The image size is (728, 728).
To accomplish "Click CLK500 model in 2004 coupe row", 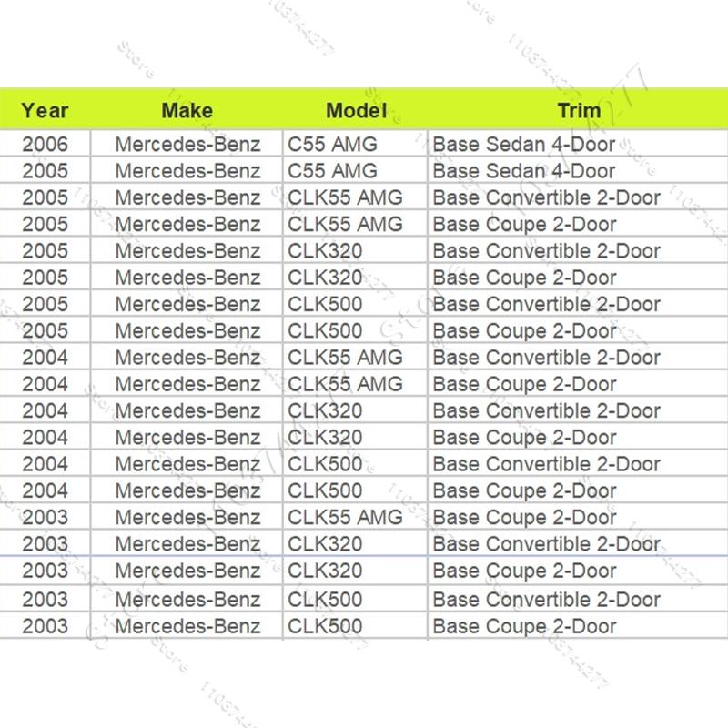I will 325,490.
